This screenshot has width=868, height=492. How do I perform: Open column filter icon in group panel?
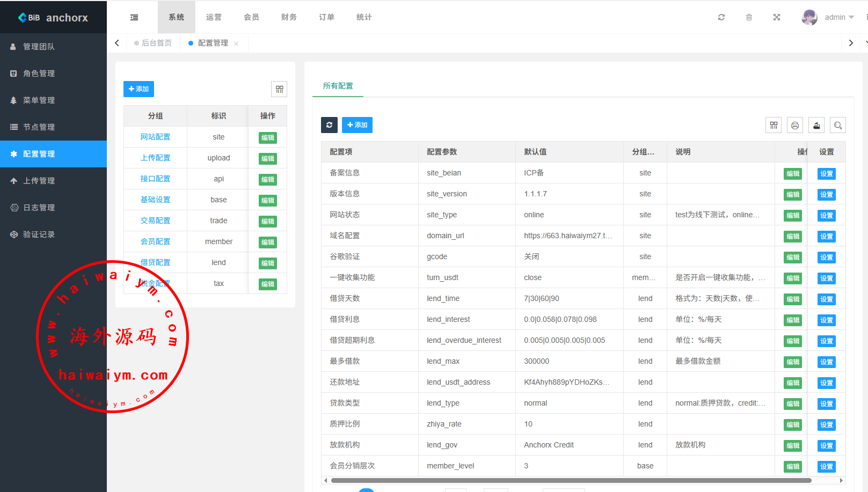(279, 89)
